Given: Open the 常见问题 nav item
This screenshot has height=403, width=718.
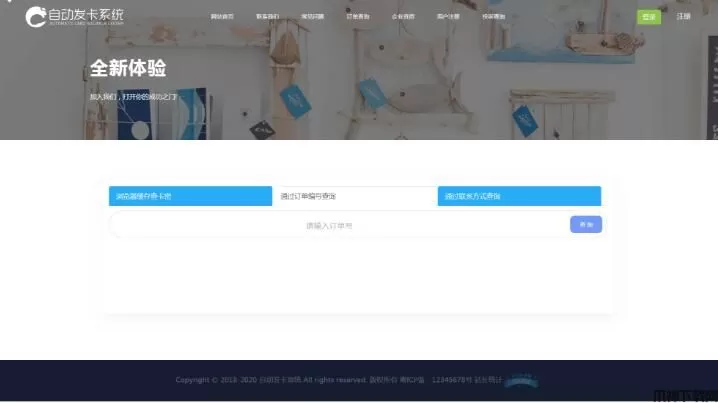Looking at the screenshot, I should [312, 16].
